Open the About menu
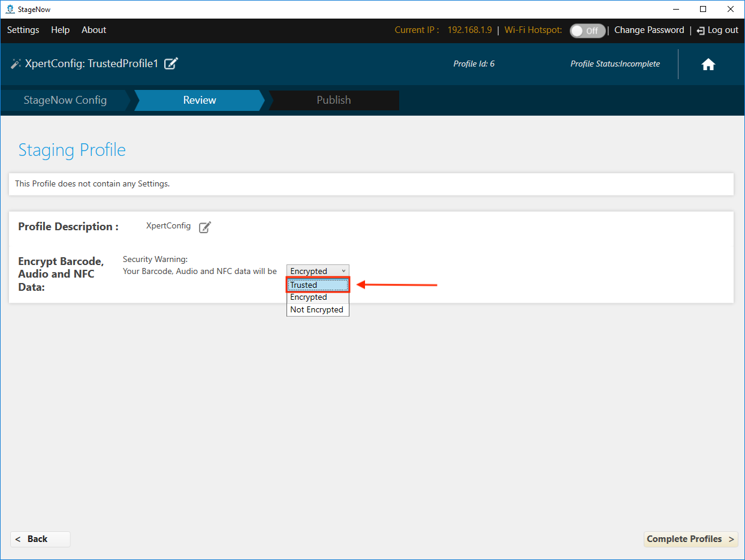The width and height of the screenshot is (745, 560). click(93, 30)
